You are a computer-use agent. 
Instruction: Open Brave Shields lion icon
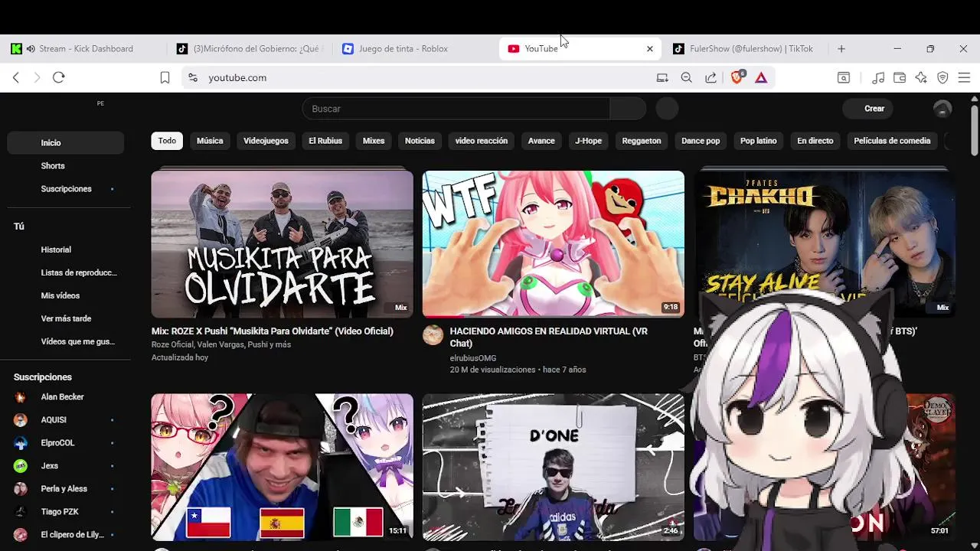(x=737, y=77)
